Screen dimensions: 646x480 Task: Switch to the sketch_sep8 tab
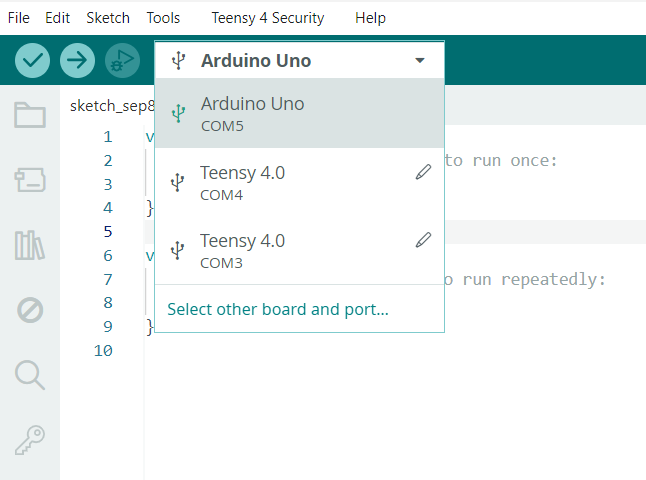pyautogui.click(x=112, y=106)
